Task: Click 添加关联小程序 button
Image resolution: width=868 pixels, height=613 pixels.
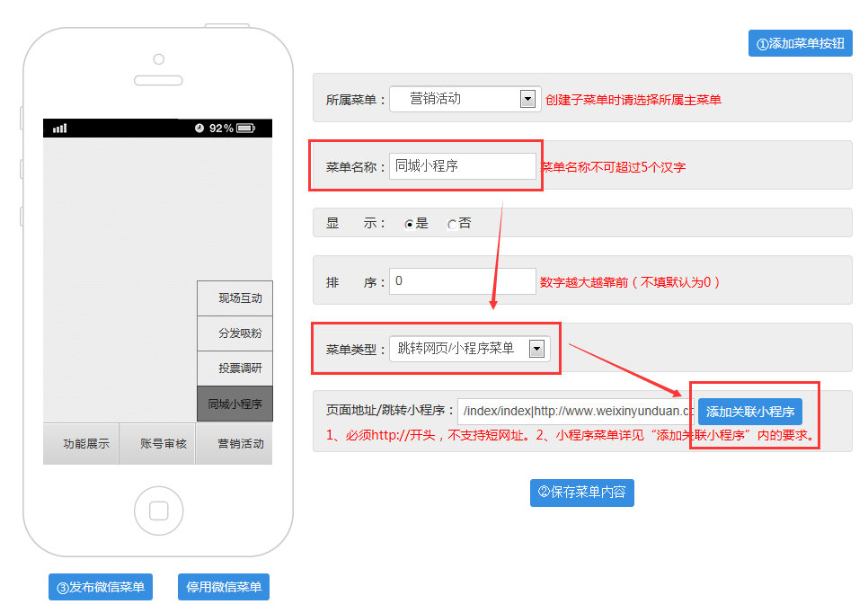Action: (749, 413)
